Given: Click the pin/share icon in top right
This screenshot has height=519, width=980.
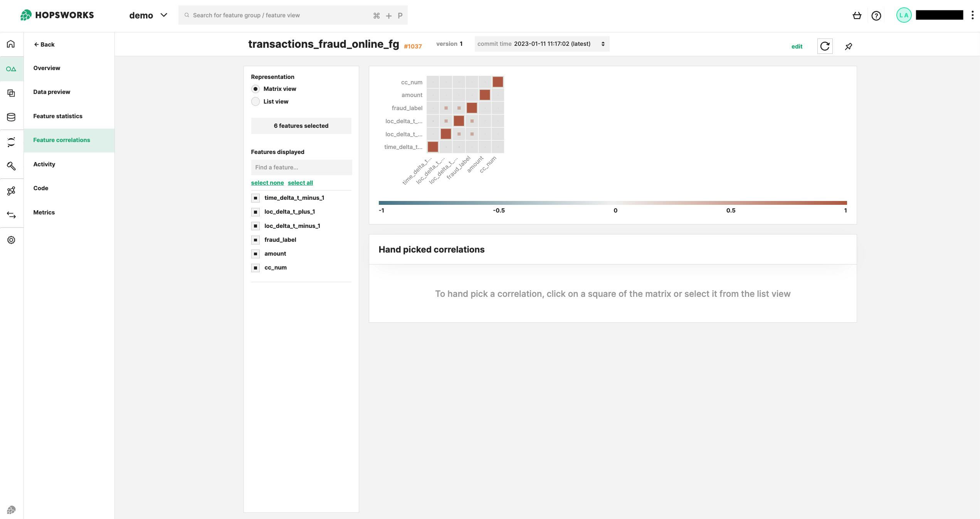Looking at the screenshot, I should [x=848, y=46].
